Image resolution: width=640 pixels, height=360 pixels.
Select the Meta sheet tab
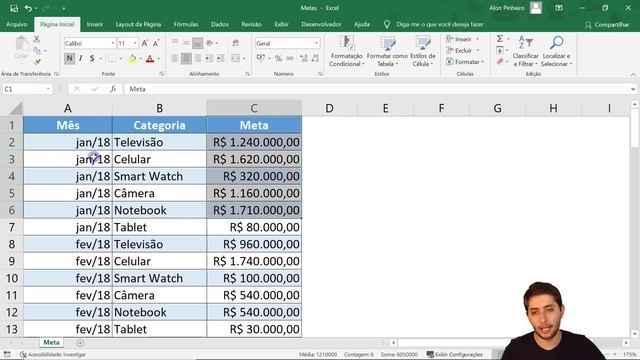[51, 342]
